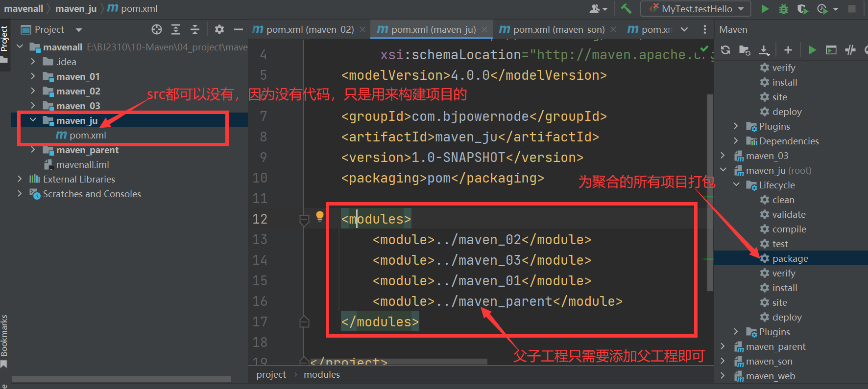Collapse the Lifecycle node under maven_ju

(736, 184)
